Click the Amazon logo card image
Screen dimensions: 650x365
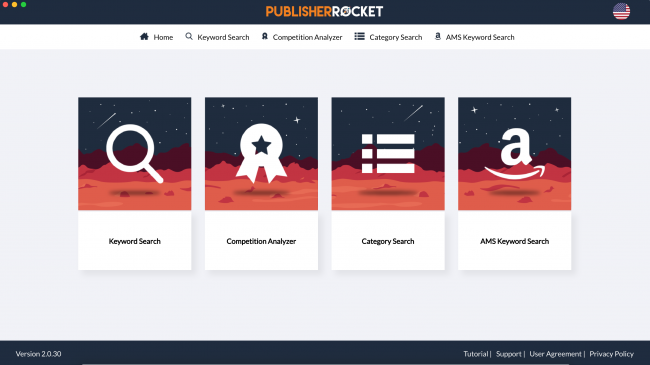(x=514, y=153)
